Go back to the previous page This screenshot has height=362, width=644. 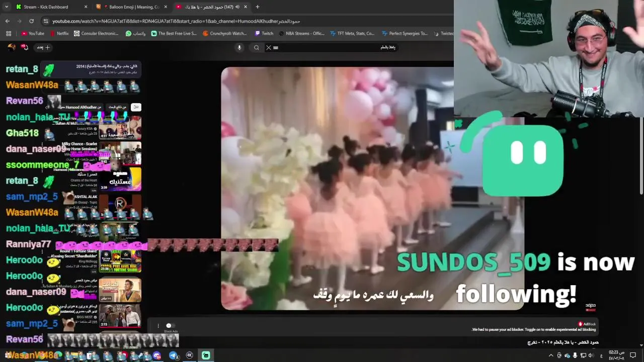click(8, 21)
